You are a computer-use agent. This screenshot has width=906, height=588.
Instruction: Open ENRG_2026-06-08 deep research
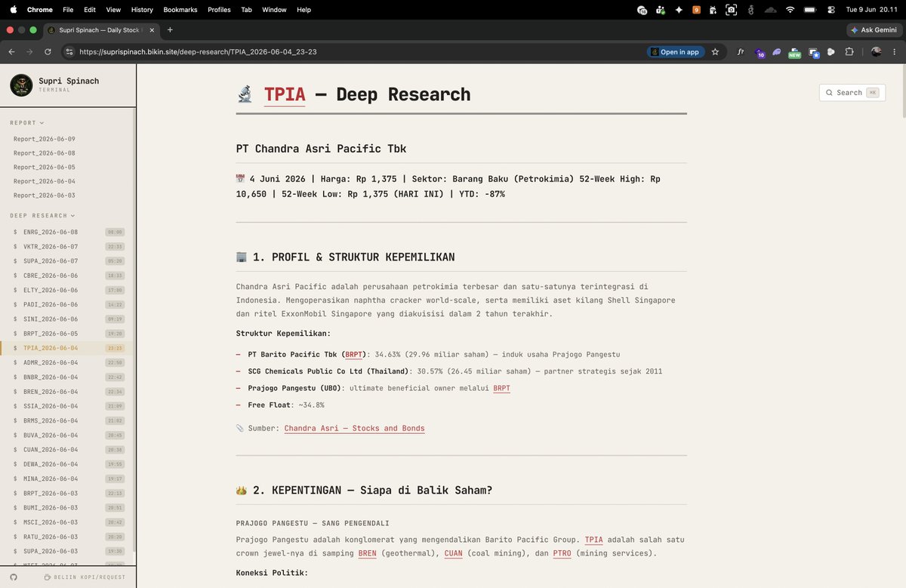click(68, 232)
